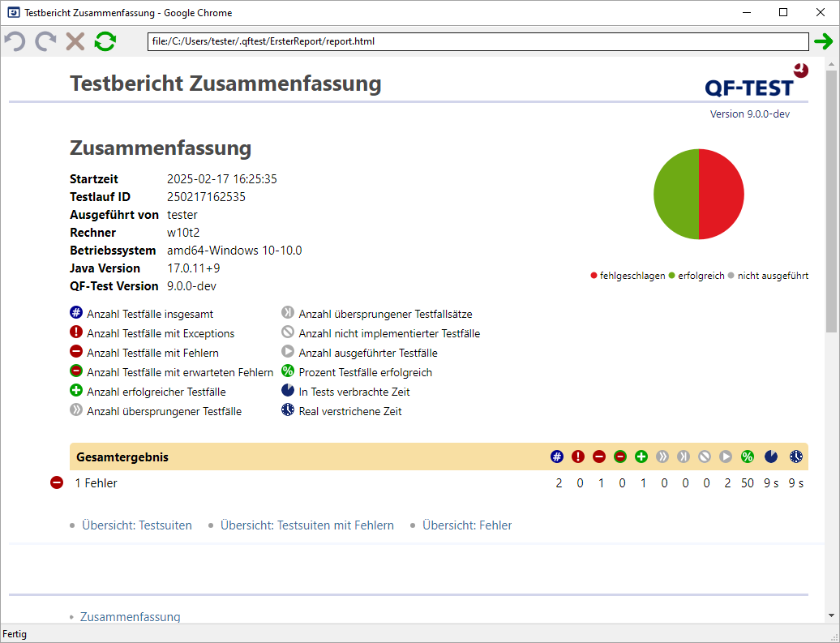Click legend icon for Anzahl erfolgreicher Testfälle
Viewport: 840px width, 643px height.
coord(76,390)
